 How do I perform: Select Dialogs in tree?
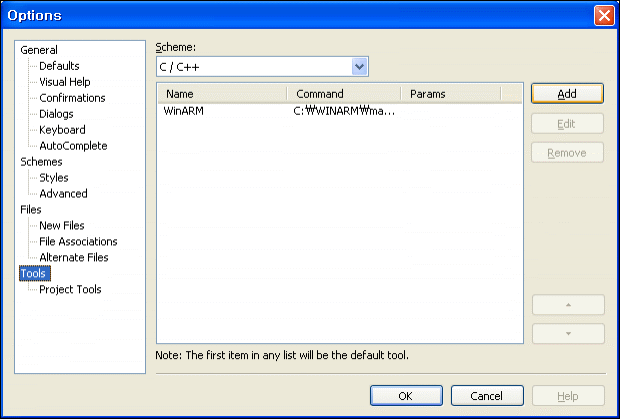pyautogui.click(x=56, y=114)
